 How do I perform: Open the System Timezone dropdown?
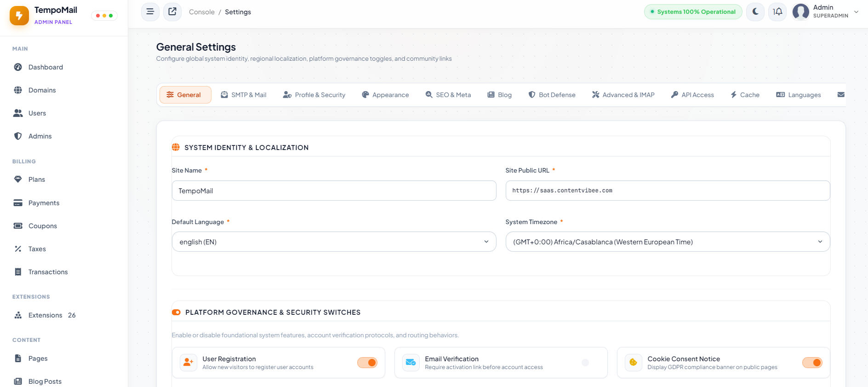(x=668, y=242)
